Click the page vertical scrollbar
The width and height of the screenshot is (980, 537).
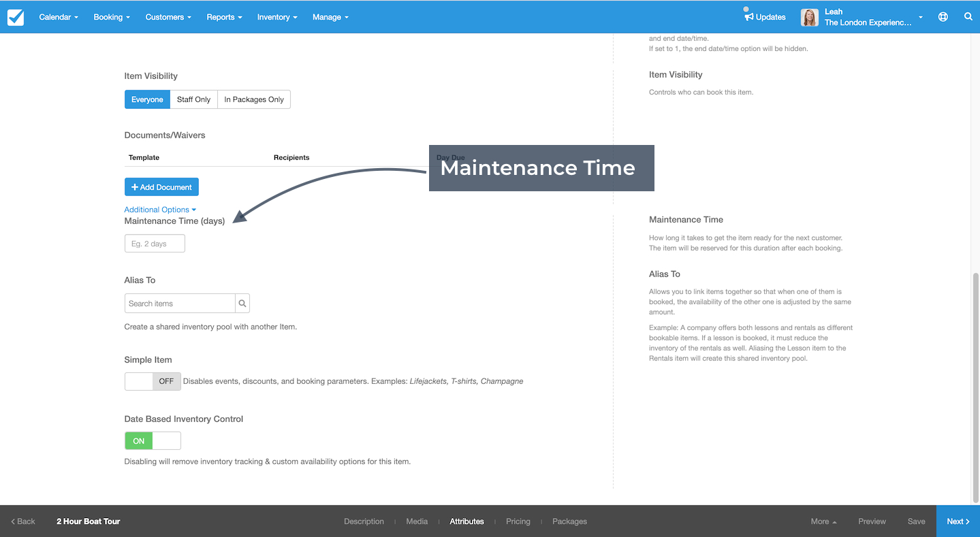(975, 387)
